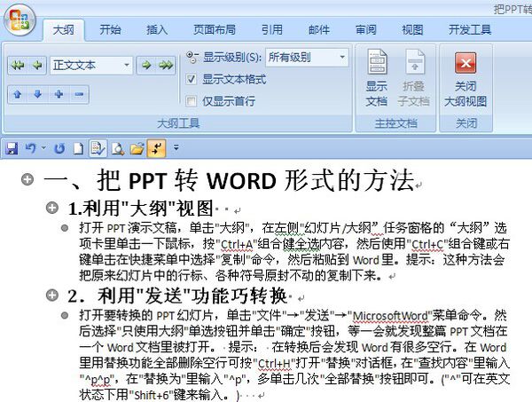Screen dimensions: 532x402
Task: Open file folder icon in quick access
Action: 137,148
